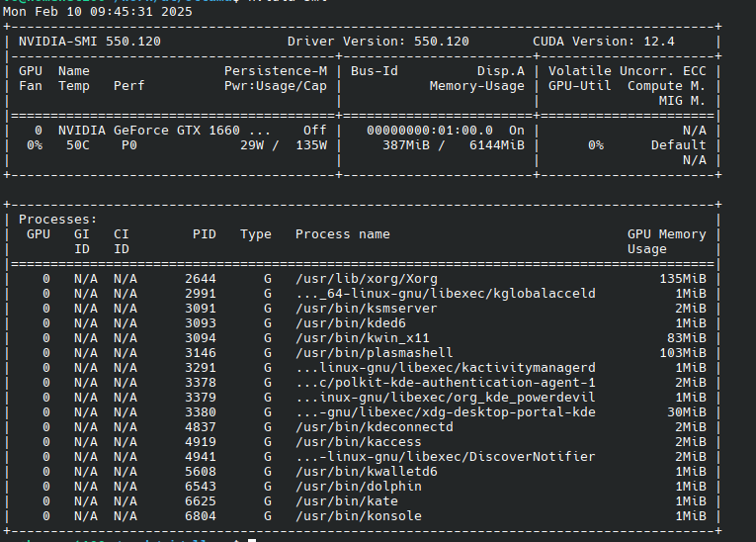Image resolution: width=756 pixels, height=542 pixels.
Task: Click PID 4941 for DiscoverNotifier
Action: point(201,457)
